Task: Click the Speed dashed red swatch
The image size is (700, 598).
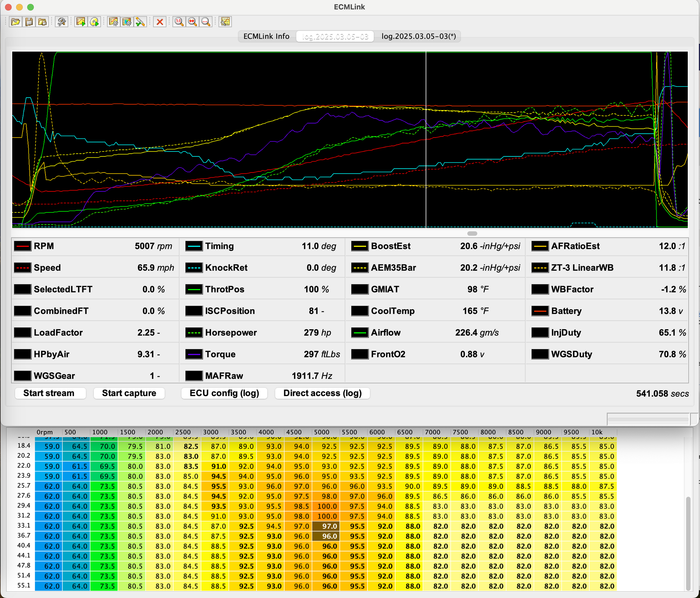Action: (x=22, y=268)
